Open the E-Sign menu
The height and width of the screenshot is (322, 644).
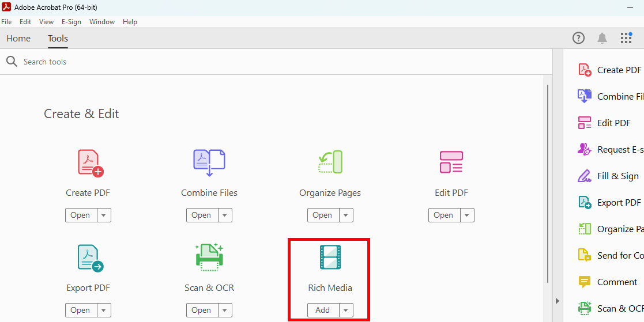pyautogui.click(x=71, y=22)
